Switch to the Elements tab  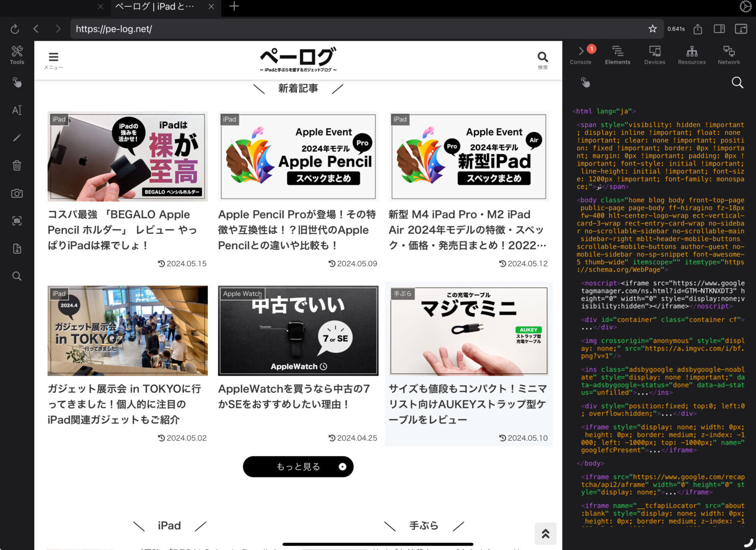[x=618, y=55]
